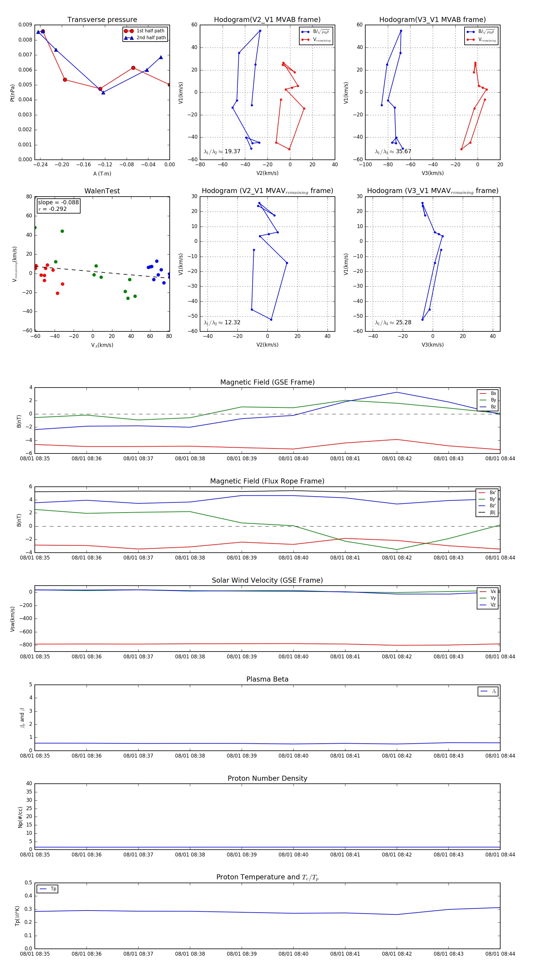535x980 pixels.
Task: Click the '1st half path' legend entry
Action: point(145,31)
